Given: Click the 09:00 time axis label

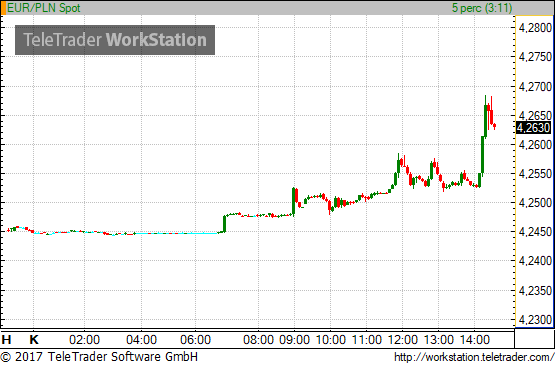Looking at the screenshot, I should point(294,340).
